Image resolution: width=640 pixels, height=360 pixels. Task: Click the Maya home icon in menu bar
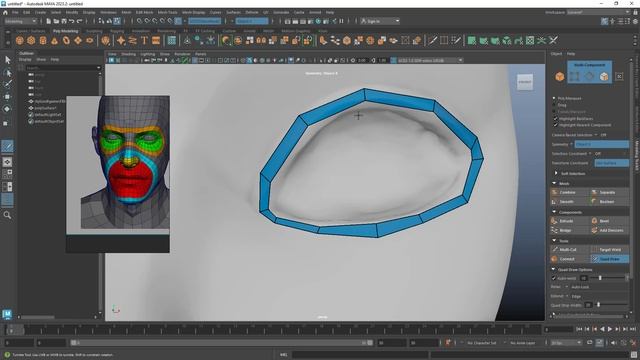pos(5,13)
